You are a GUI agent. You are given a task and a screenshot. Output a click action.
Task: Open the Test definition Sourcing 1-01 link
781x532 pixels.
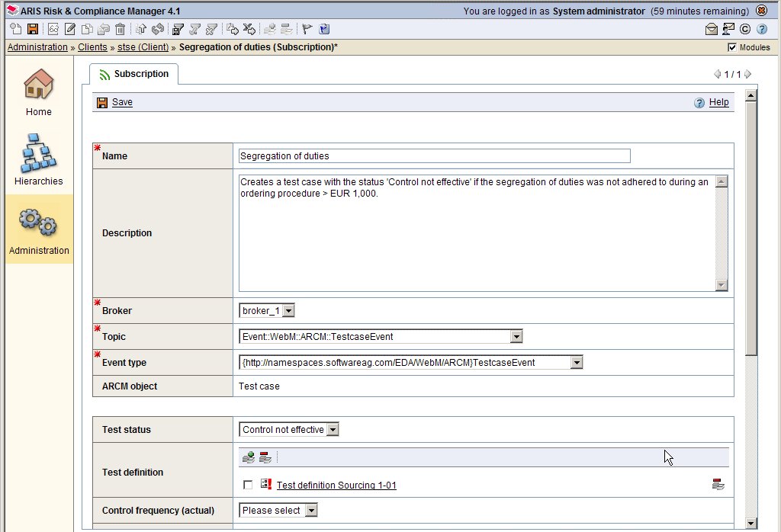(x=336, y=484)
